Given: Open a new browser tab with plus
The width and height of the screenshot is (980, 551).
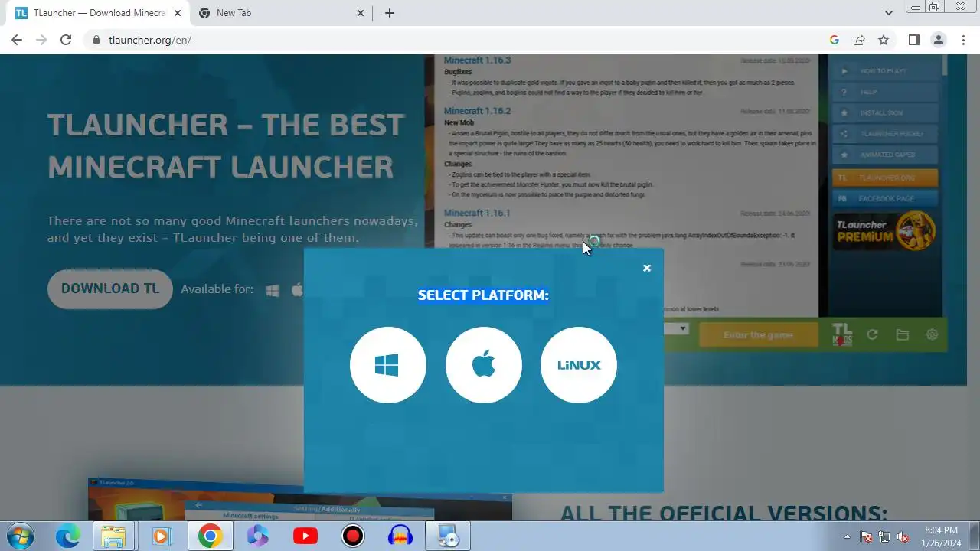Looking at the screenshot, I should (x=389, y=13).
